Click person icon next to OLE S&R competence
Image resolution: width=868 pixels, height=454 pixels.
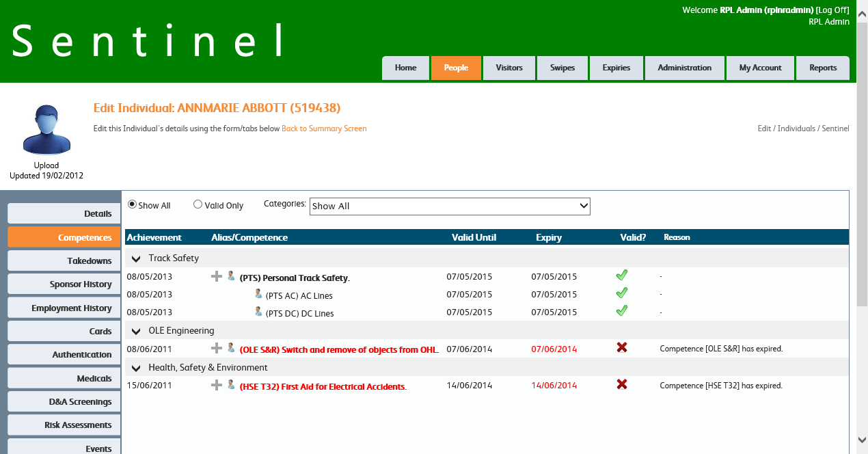point(231,348)
